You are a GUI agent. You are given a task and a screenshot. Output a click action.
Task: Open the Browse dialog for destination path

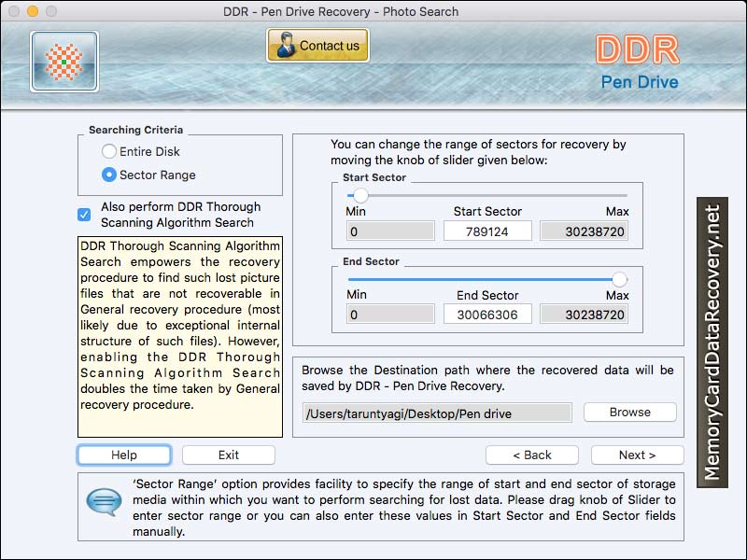[x=629, y=412]
